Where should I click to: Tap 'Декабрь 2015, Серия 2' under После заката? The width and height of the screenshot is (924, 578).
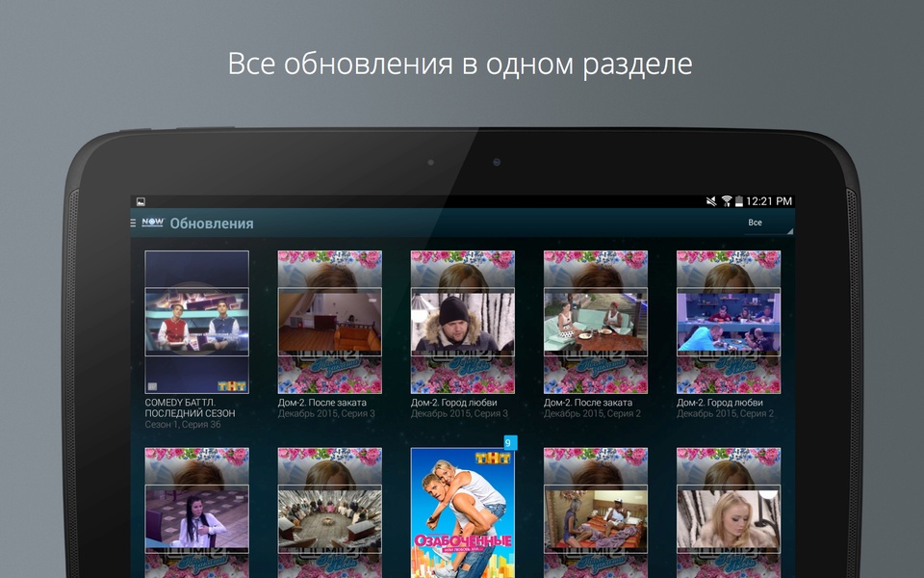click(x=592, y=413)
